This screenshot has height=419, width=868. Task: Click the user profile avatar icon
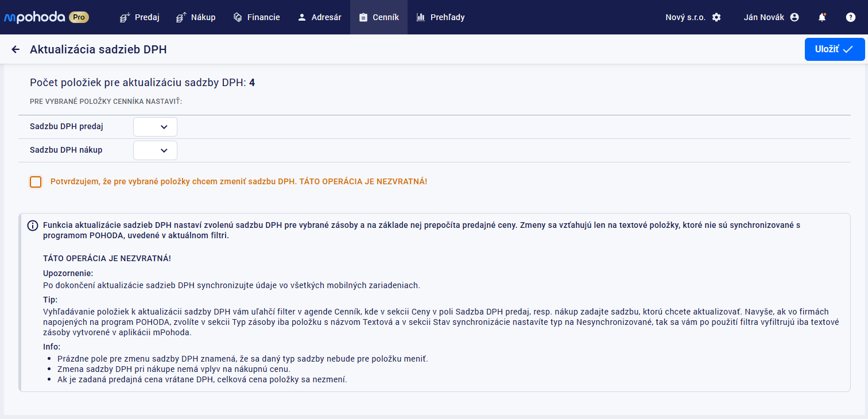click(x=795, y=17)
